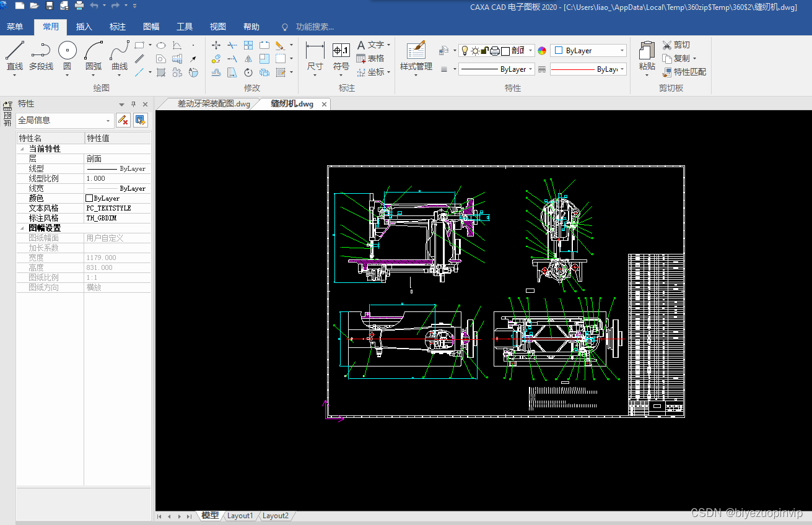Screen dimensions: 812x525
Task: Toggle the layer sun freeze icon
Action: pos(475,51)
